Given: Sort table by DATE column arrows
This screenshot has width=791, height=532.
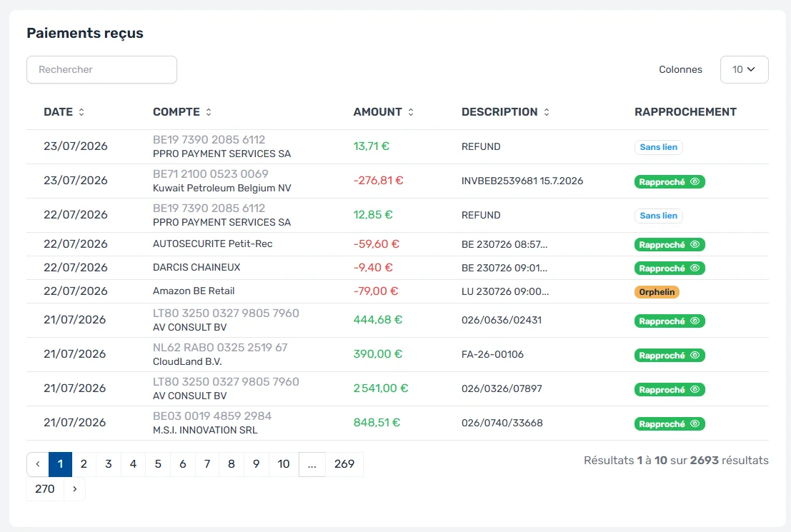Looking at the screenshot, I should point(81,112).
